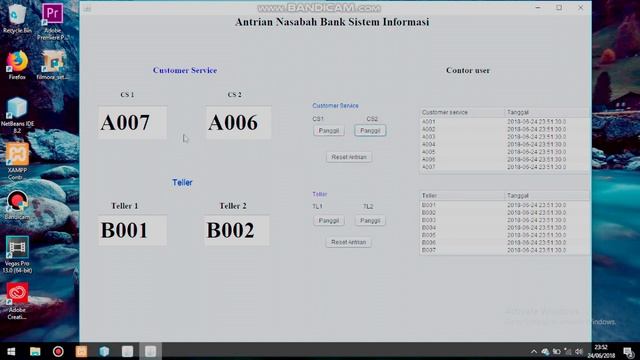Click the active Java application taskbar icon

pos(150,351)
